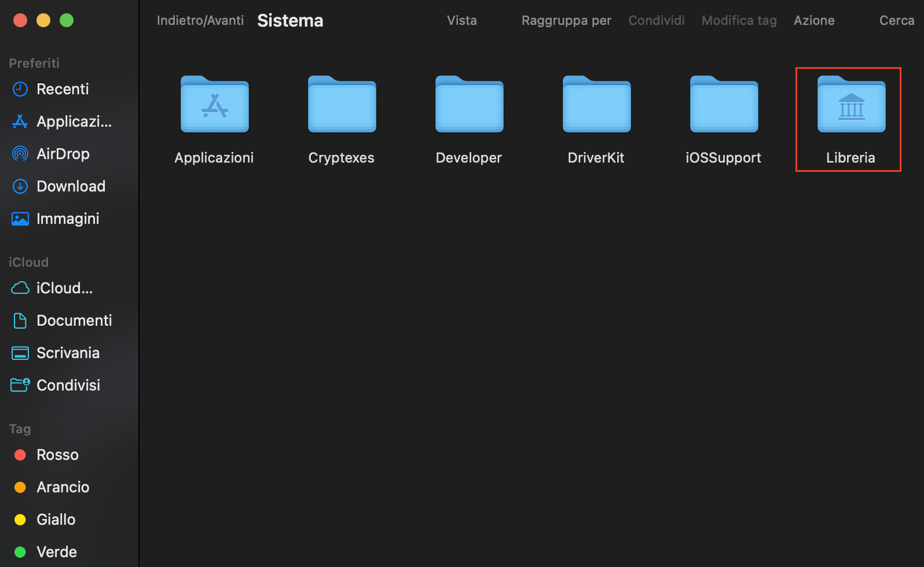Open the iOSSupport folder

(724, 105)
